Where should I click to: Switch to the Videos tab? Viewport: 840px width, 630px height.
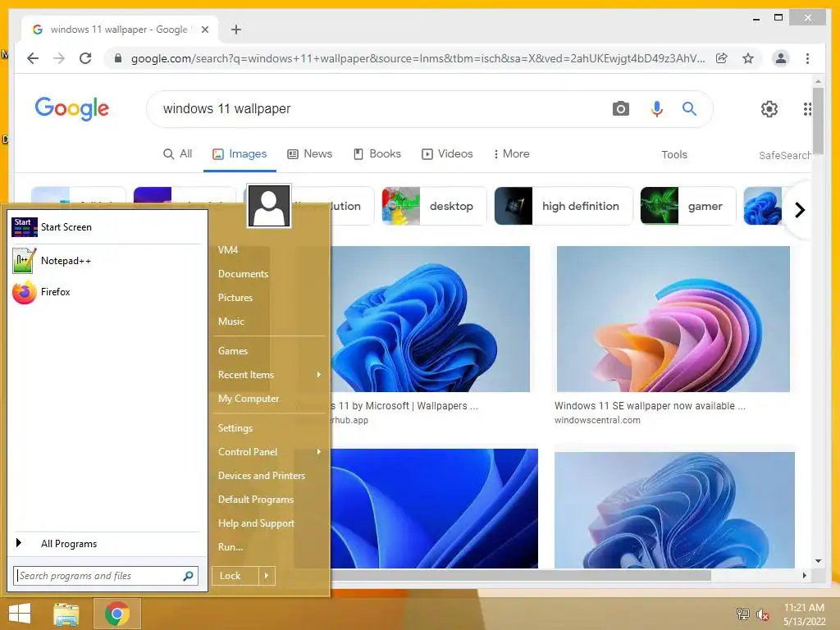coord(447,153)
